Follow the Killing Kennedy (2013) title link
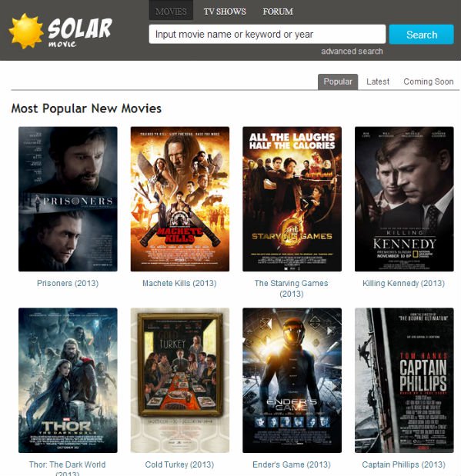This screenshot has height=476, width=461. click(x=403, y=283)
